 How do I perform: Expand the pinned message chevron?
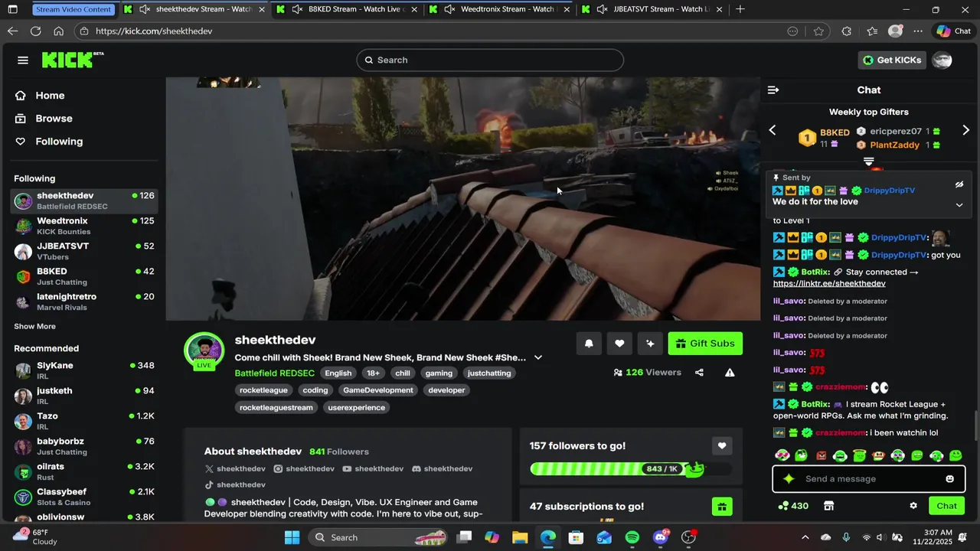point(959,205)
